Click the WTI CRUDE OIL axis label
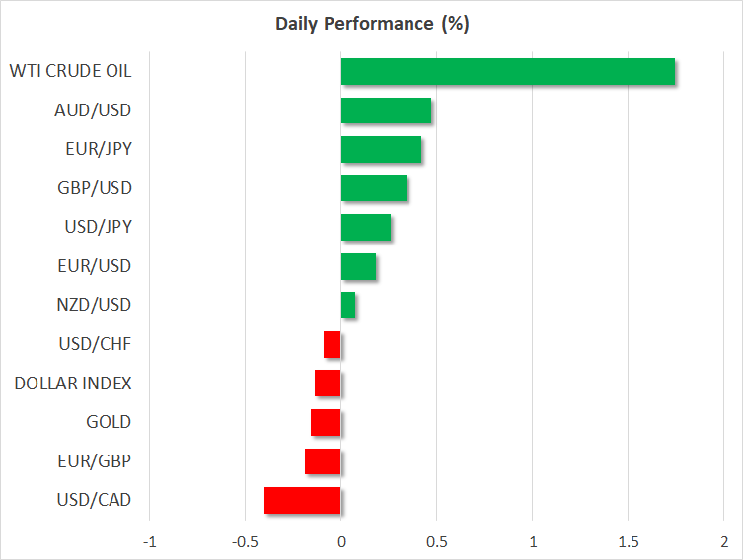 (70, 71)
